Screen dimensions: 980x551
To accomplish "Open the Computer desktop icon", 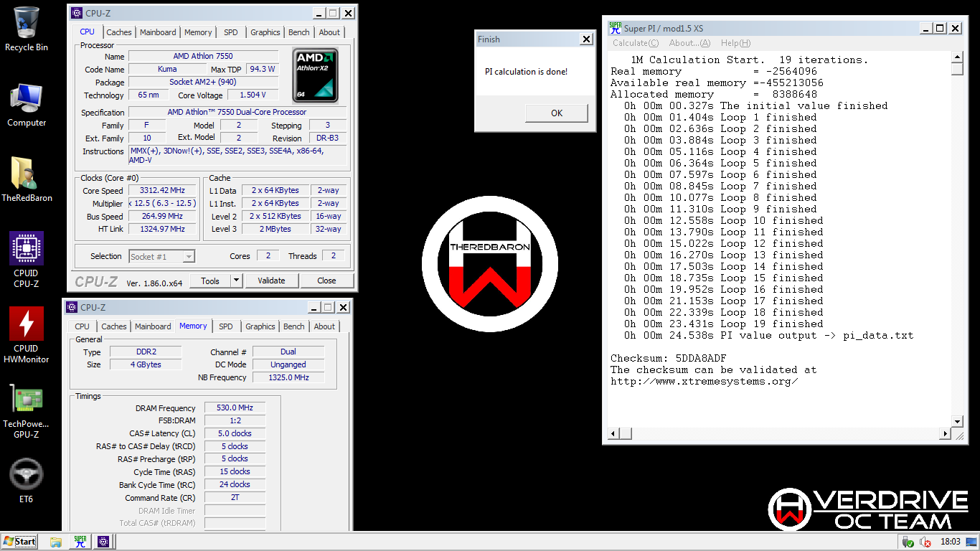I will 27,105.
